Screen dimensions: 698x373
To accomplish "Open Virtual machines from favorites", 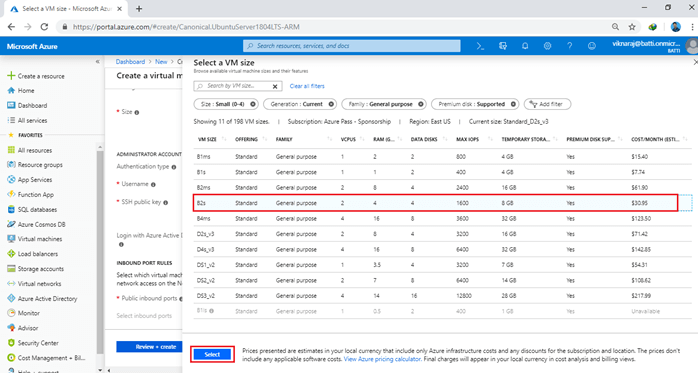I will (34, 239).
